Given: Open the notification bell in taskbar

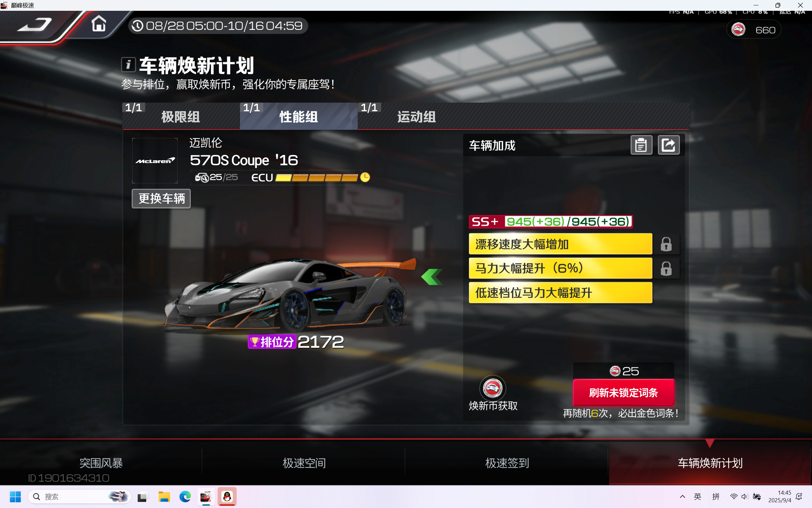Looking at the screenshot, I should point(800,497).
